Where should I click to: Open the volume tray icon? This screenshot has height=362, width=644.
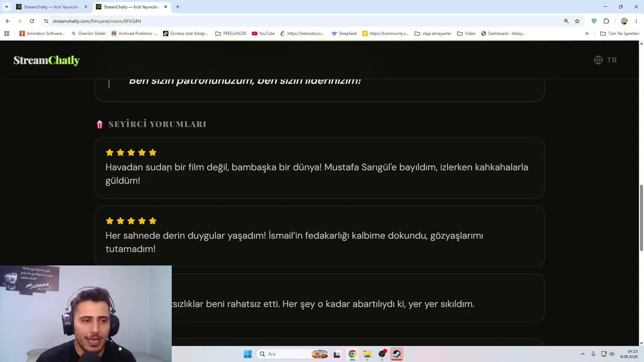tap(612, 354)
